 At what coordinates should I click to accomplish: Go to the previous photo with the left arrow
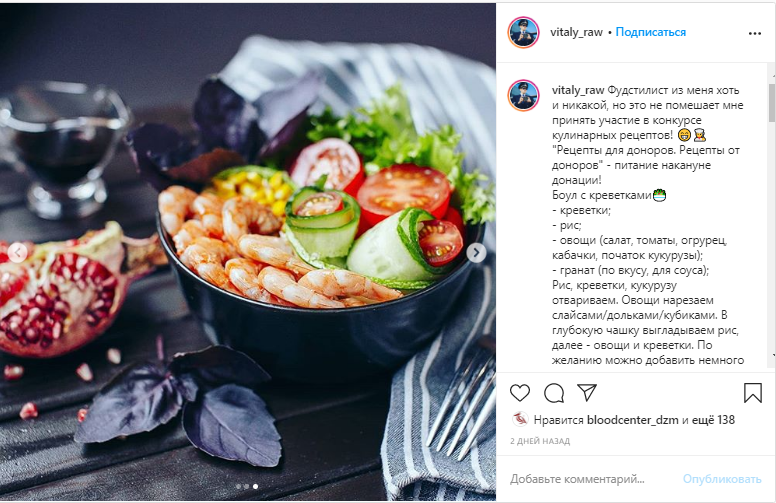18,253
